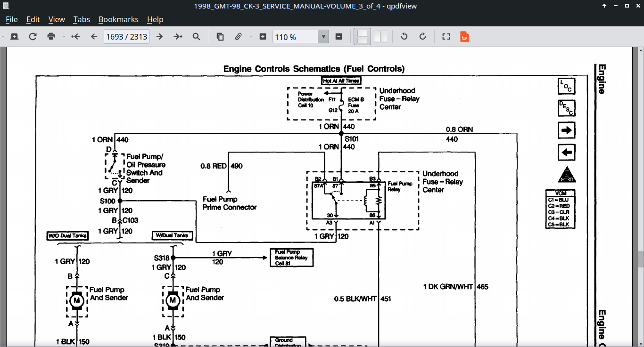644x347 pixels.
Task: Click the 'Power Distribution Cell 10' text
Action: click(x=311, y=99)
